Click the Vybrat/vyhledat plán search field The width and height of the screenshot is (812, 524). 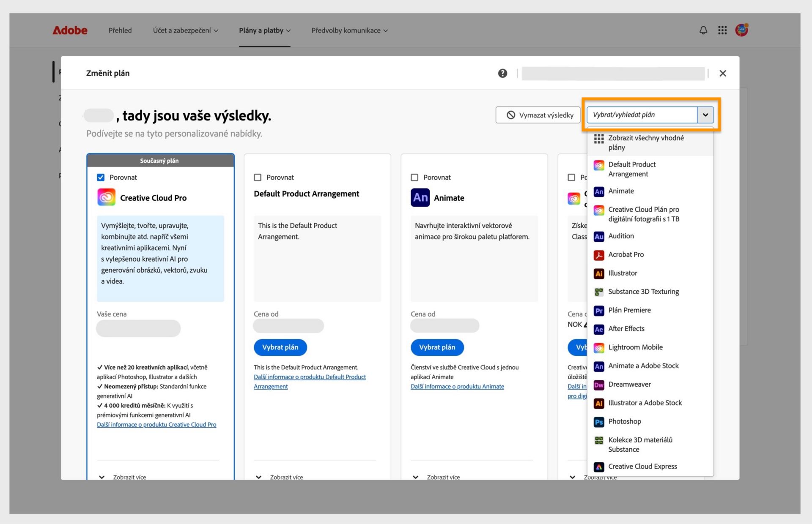coord(641,115)
